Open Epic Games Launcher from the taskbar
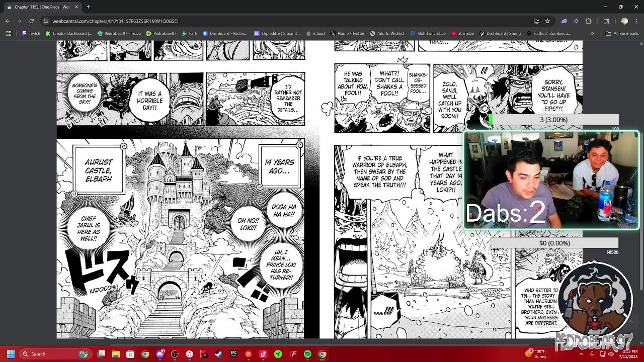The height and width of the screenshot is (362, 644). pyautogui.click(x=233, y=354)
